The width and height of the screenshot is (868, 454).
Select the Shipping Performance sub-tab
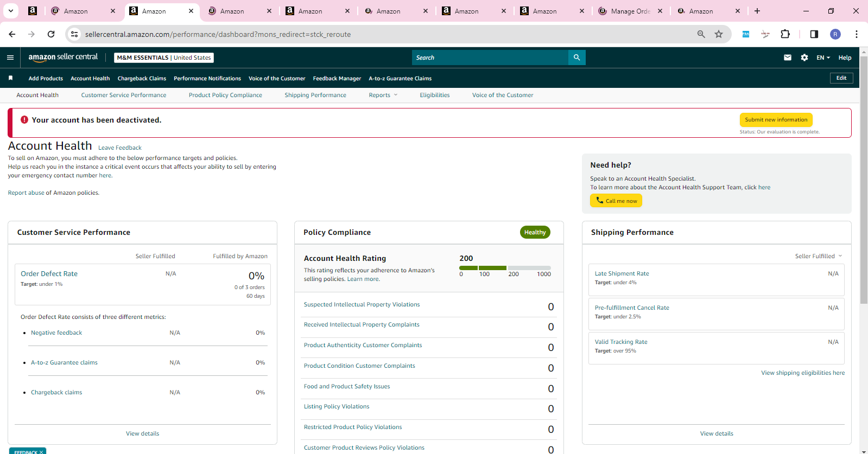coord(315,95)
